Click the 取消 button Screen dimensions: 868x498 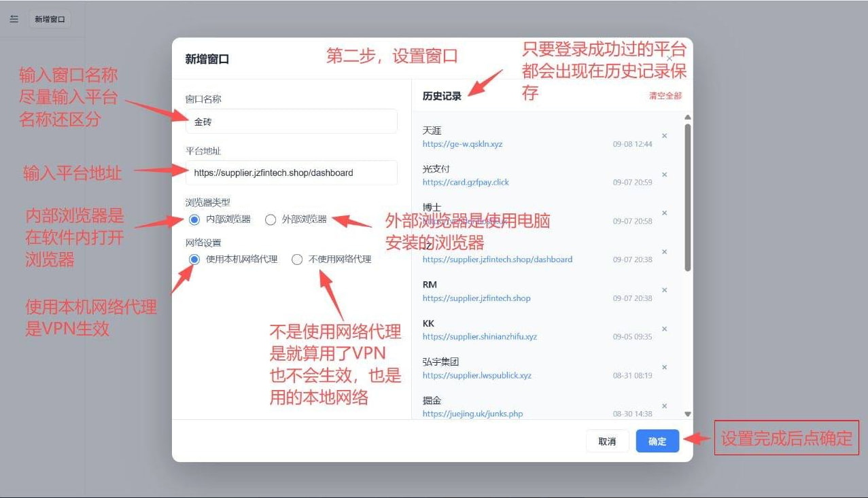[x=607, y=442]
